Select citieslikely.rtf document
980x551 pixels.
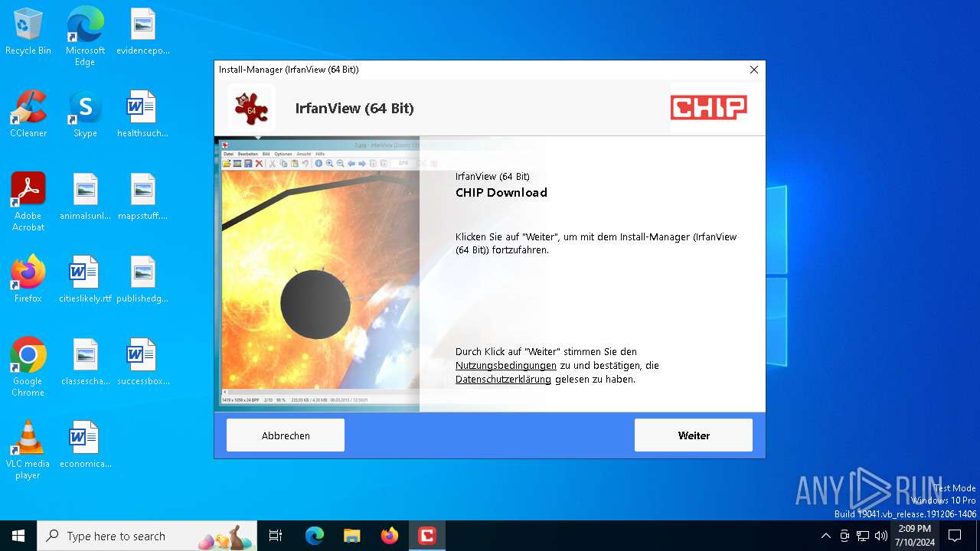coord(85,279)
